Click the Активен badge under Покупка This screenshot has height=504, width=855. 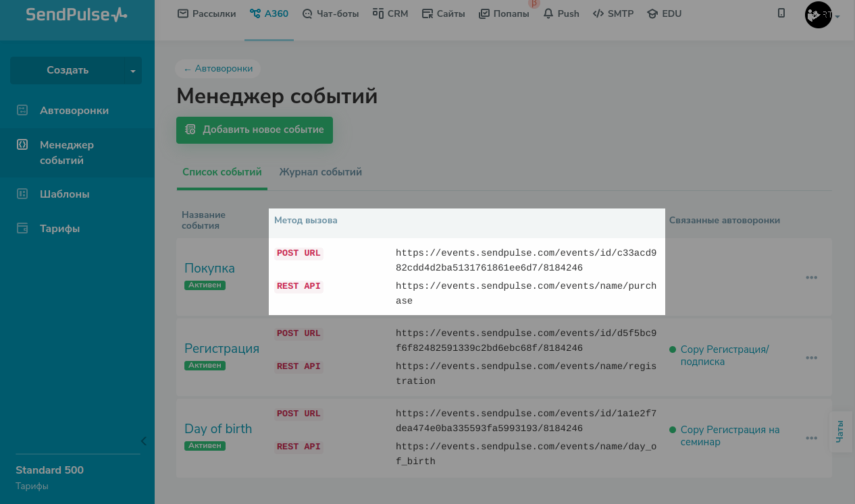click(205, 285)
